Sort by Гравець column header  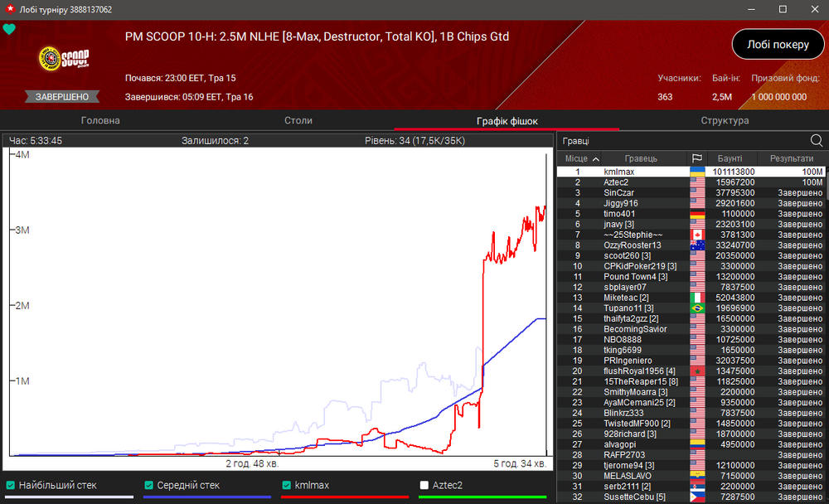click(x=641, y=158)
